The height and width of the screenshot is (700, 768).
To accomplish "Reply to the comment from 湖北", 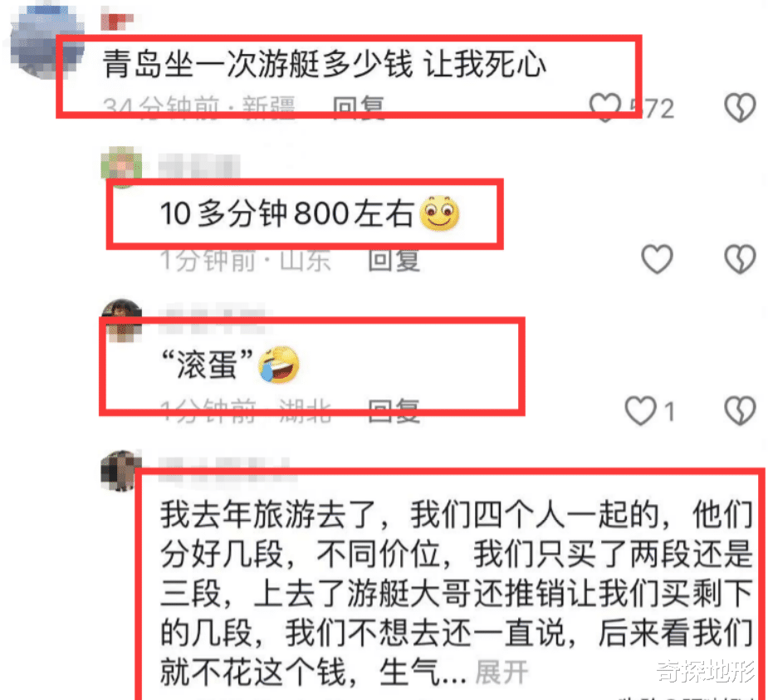I will 394,410.
